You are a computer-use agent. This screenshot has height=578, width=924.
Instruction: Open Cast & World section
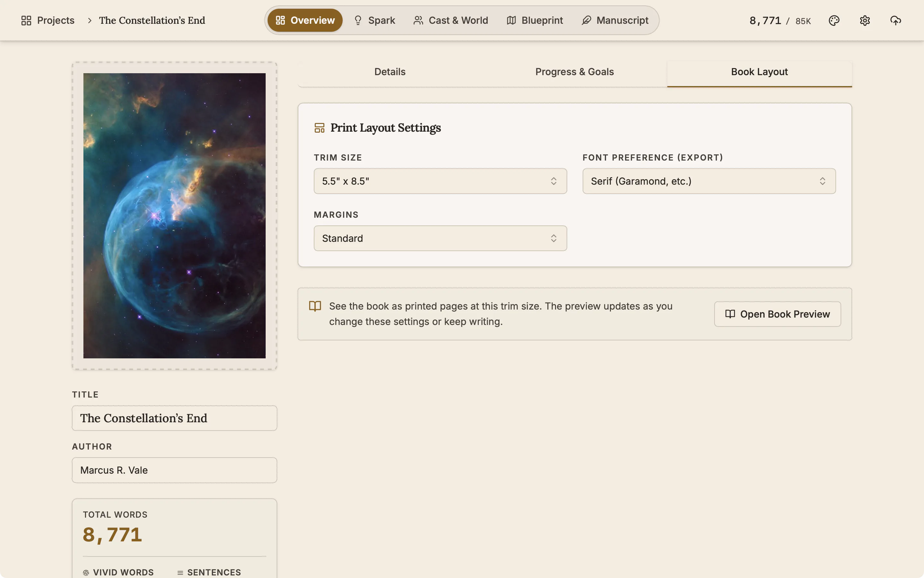450,20
